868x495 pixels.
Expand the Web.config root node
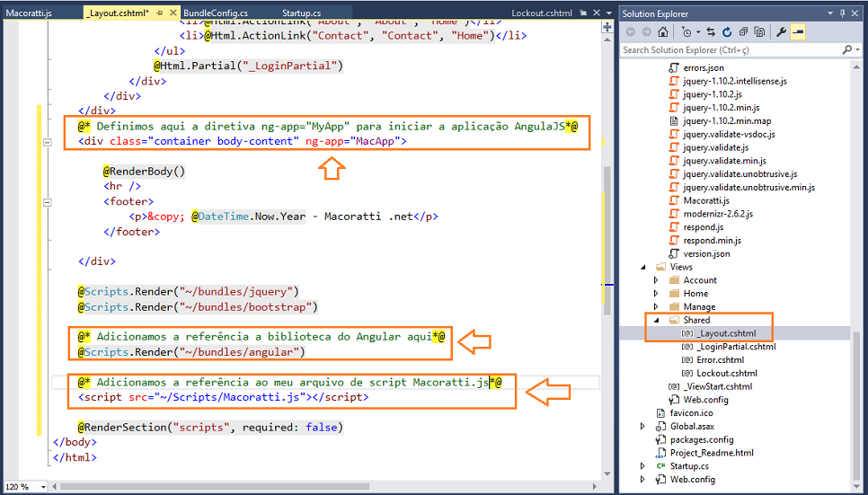(643, 480)
